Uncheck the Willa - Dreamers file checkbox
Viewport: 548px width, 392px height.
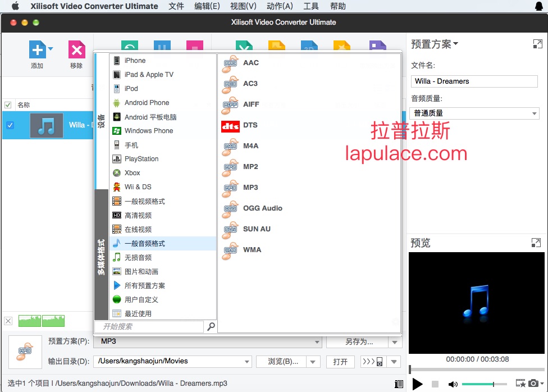[10, 125]
